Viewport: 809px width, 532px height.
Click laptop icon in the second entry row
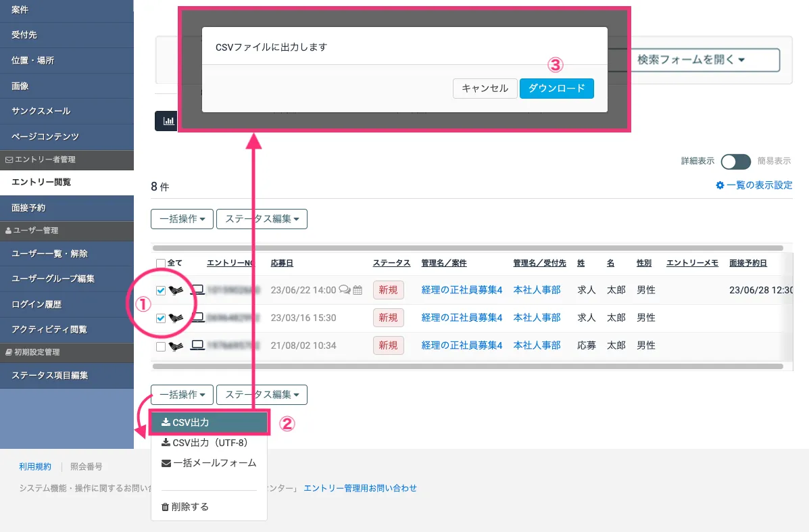tap(197, 318)
